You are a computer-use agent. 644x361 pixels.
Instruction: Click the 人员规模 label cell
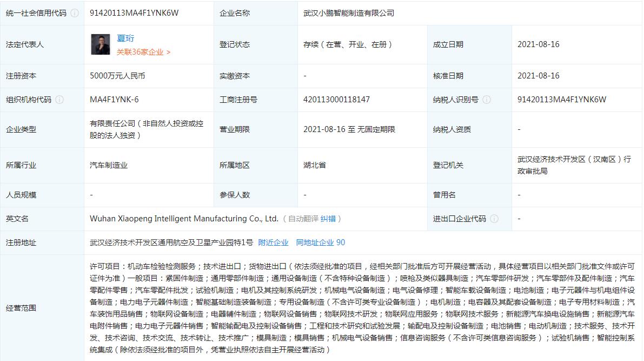[42, 195]
